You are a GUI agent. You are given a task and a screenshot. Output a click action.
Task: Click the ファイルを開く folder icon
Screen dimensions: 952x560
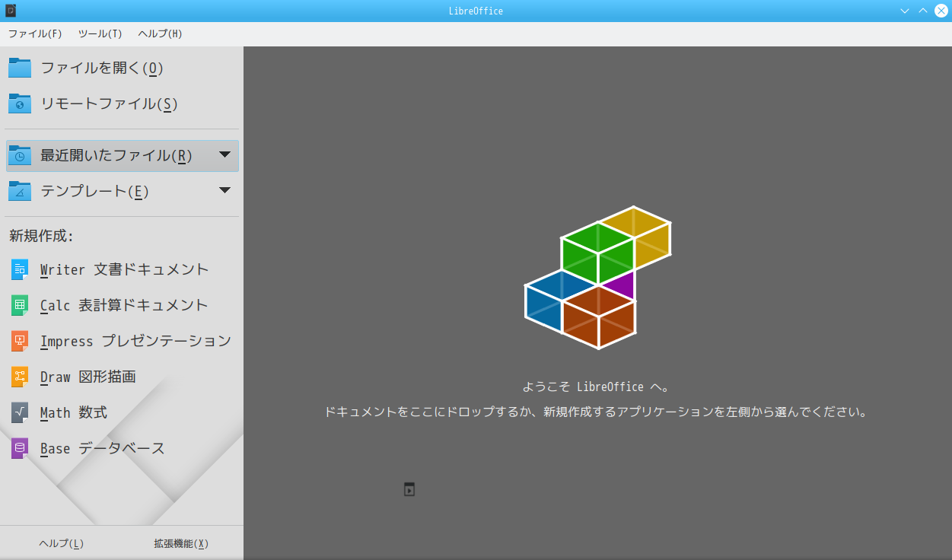pyautogui.click(x=20, y=68)
